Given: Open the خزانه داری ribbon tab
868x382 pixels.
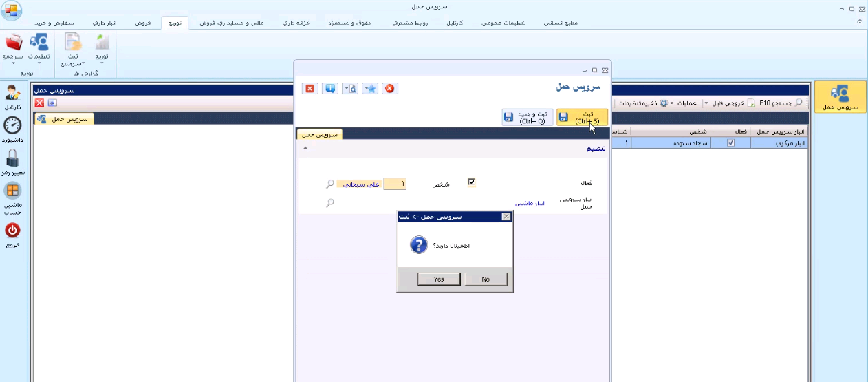Looking at the screenshot, I should point(296,23).
